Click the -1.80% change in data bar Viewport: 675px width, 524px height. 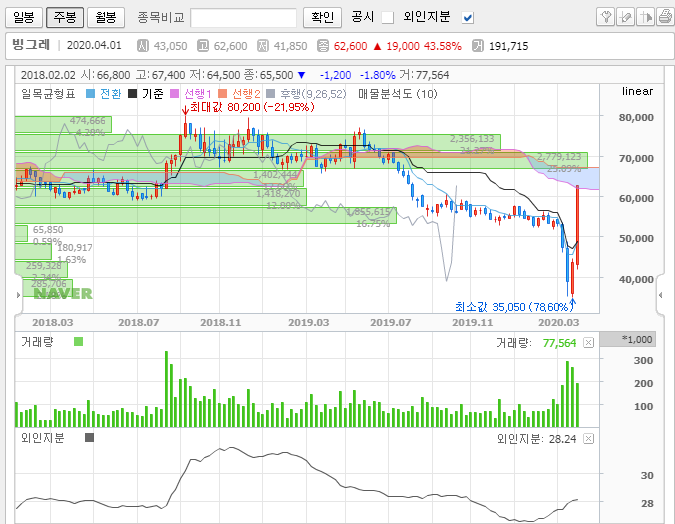click(x=378, y=75)
